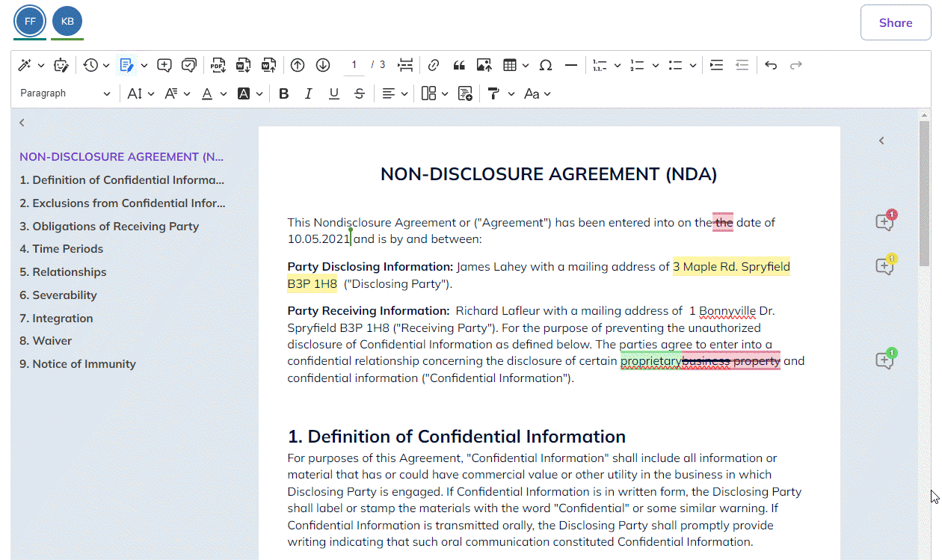This screenshot has height=560, width=942.
Task: Open the font size dropdown
Action: (141, 93)
